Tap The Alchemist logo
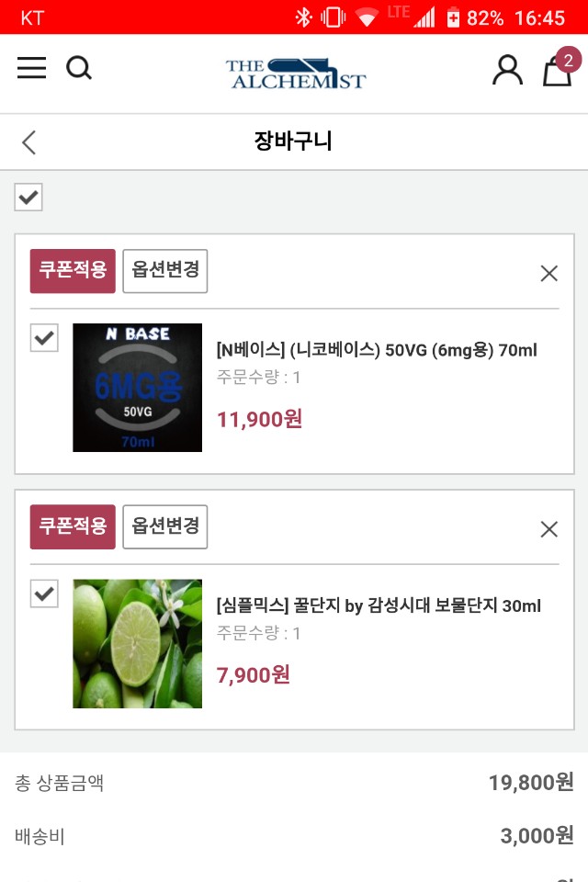This screenshot has width=588, height=882. coord(295,73)
